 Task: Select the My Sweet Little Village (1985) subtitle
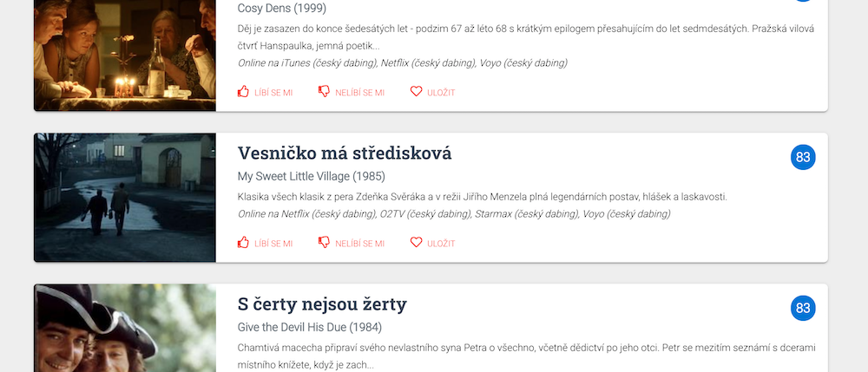pos(311,177)
